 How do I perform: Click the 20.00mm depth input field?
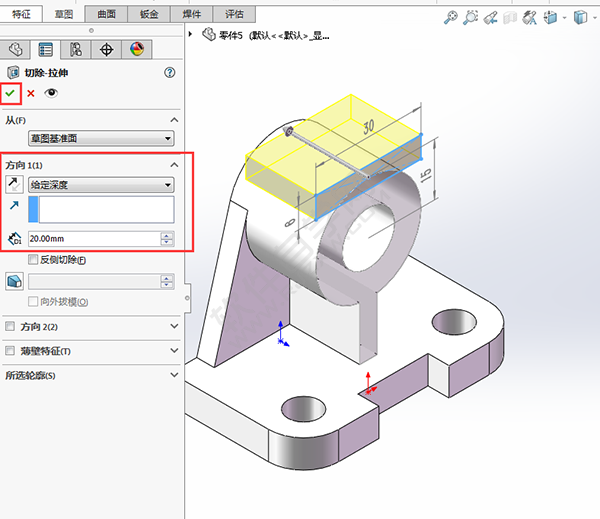(92, 239)
